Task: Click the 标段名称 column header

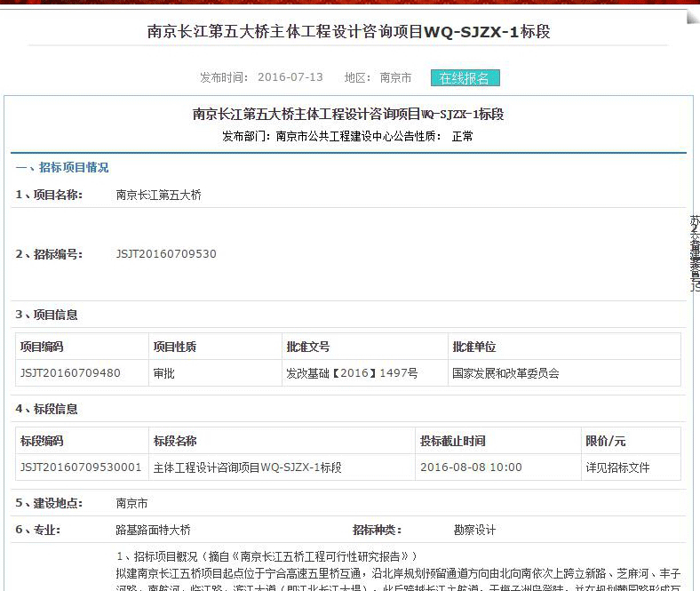Action: click(174, 441)
